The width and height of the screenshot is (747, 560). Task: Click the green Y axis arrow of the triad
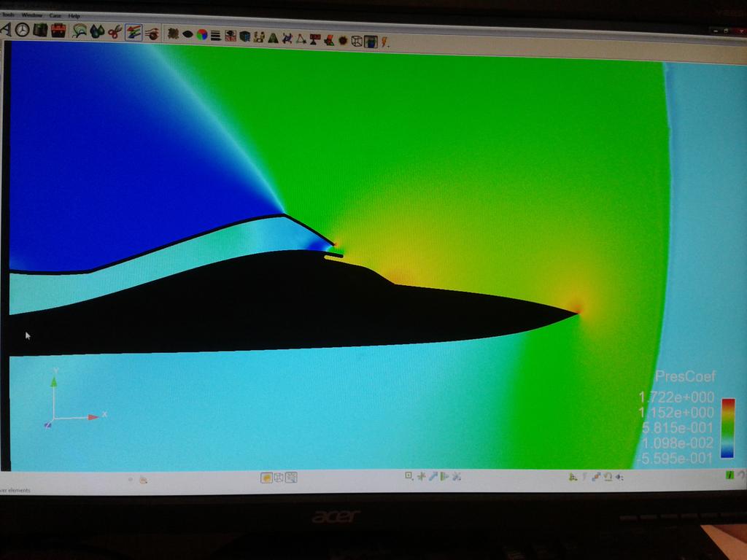click(x=54, y=381)
